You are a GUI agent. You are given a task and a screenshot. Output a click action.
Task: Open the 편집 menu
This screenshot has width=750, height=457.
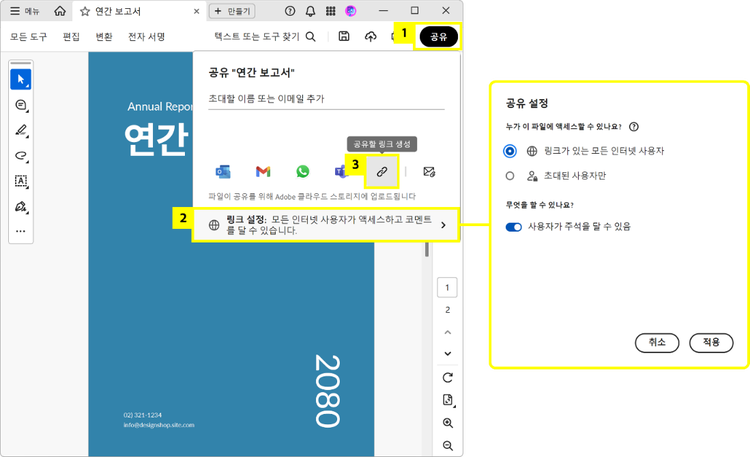click(71, 37)
